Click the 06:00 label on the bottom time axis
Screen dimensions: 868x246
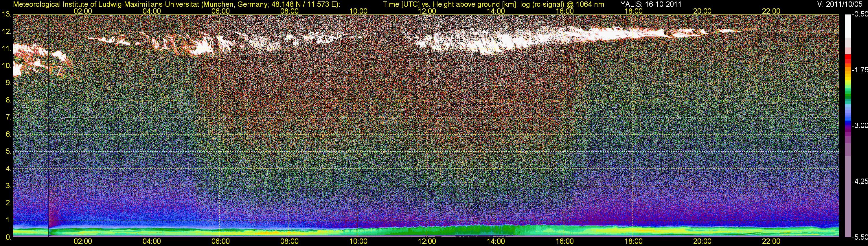[220, 242]
